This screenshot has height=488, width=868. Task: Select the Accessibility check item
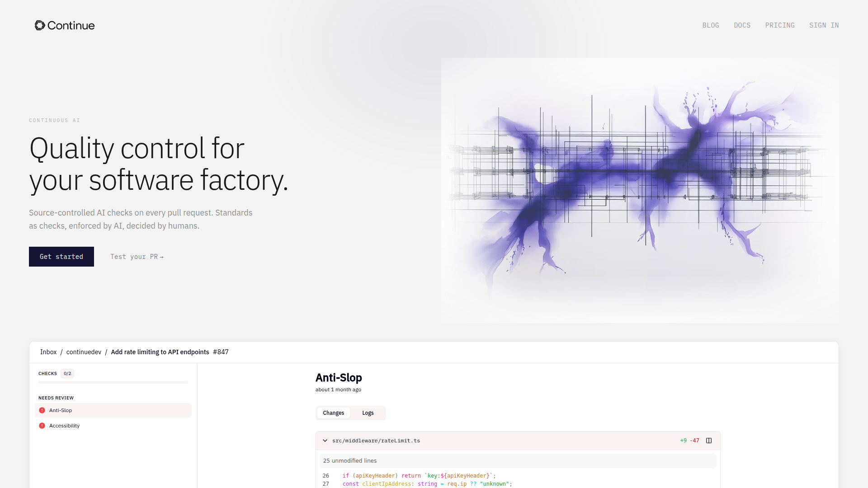point(113,426)
